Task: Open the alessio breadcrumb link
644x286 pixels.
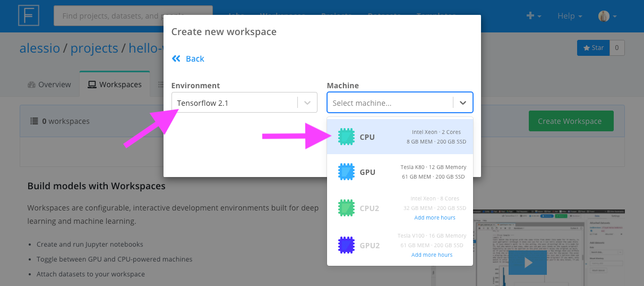Action: (39, 48)
